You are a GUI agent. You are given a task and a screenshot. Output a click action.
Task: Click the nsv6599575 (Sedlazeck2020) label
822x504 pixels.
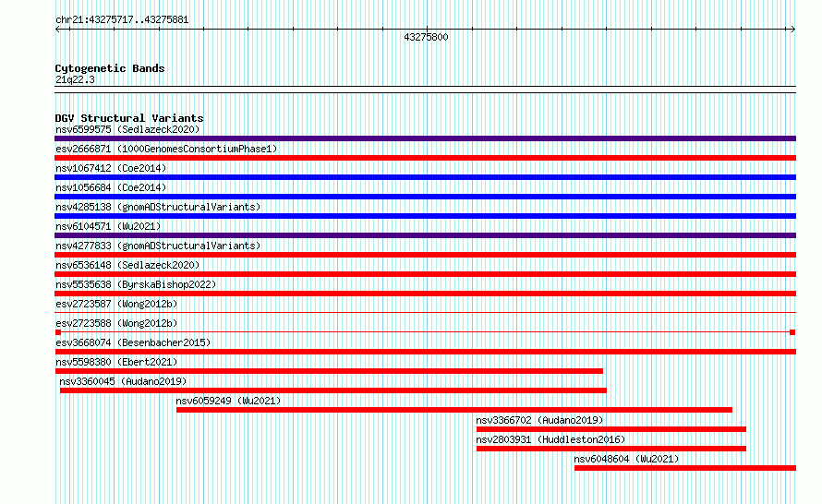127,129
